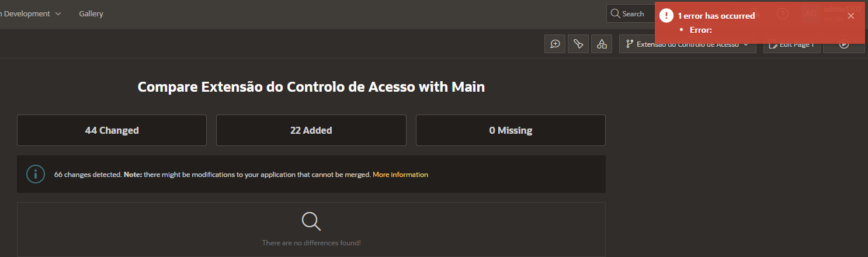Click the large magnifier icon above no differences
The width and height of the screenshot is (868, 257).
[311, 221]
